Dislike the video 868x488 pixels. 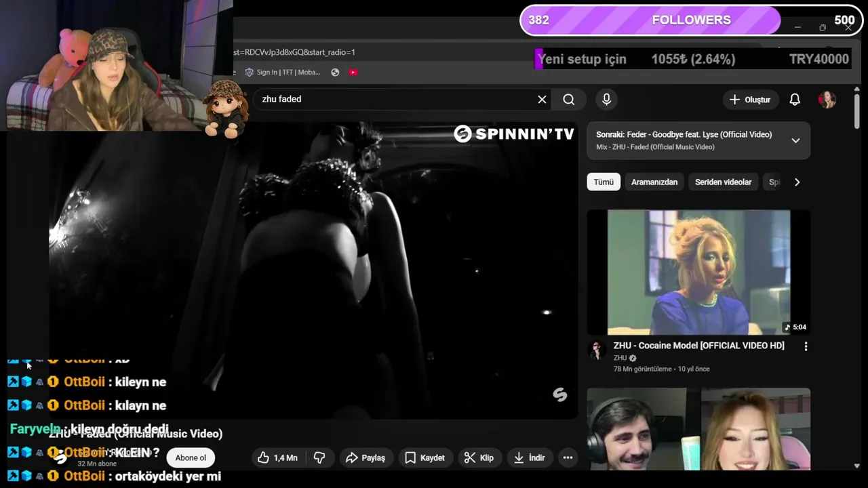coord(319,458)
